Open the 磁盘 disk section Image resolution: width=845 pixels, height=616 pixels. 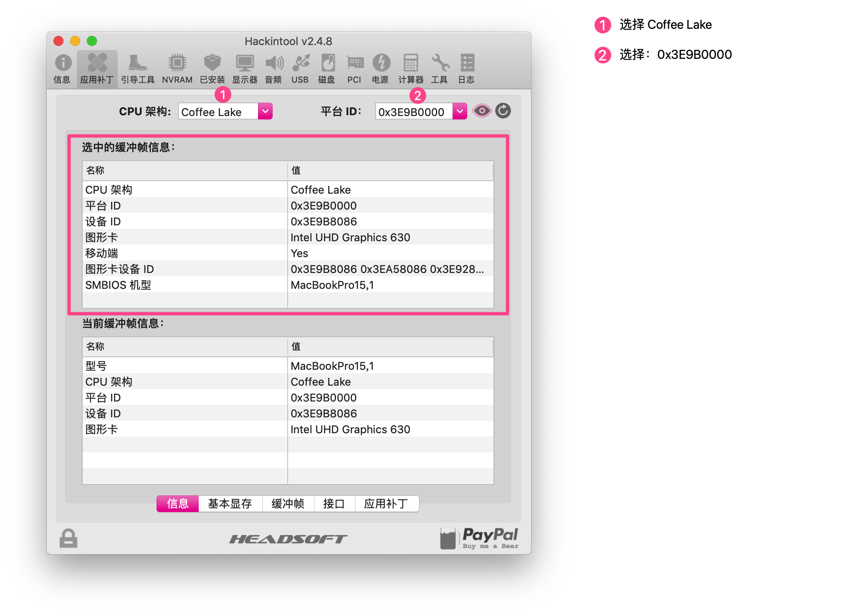click(x=327, y=68)
